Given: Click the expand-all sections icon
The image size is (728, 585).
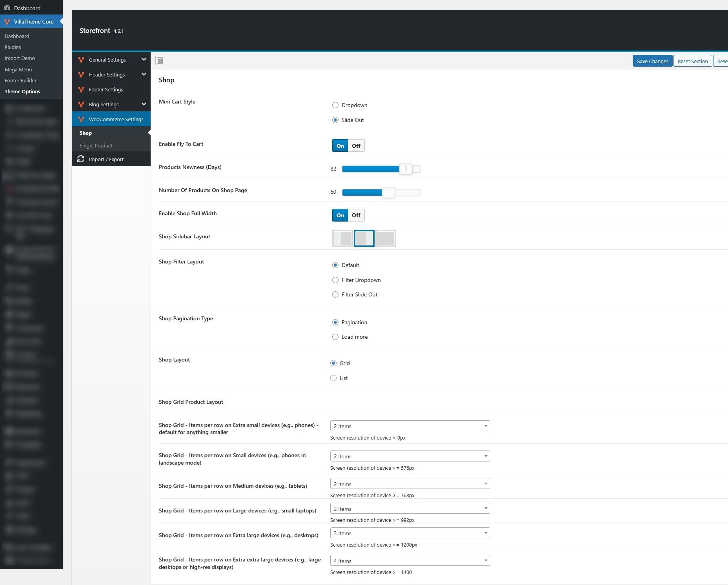Looking at the screenshot, I should tap(160, 60).
